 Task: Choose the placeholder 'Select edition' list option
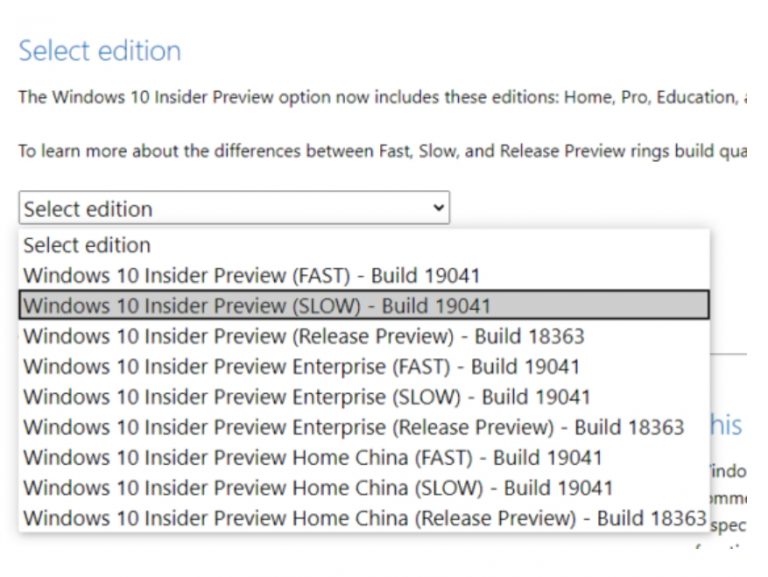click(87, 245)
